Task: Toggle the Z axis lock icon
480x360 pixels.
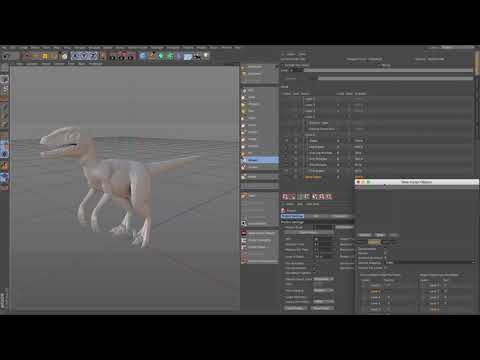Action: 93,56
